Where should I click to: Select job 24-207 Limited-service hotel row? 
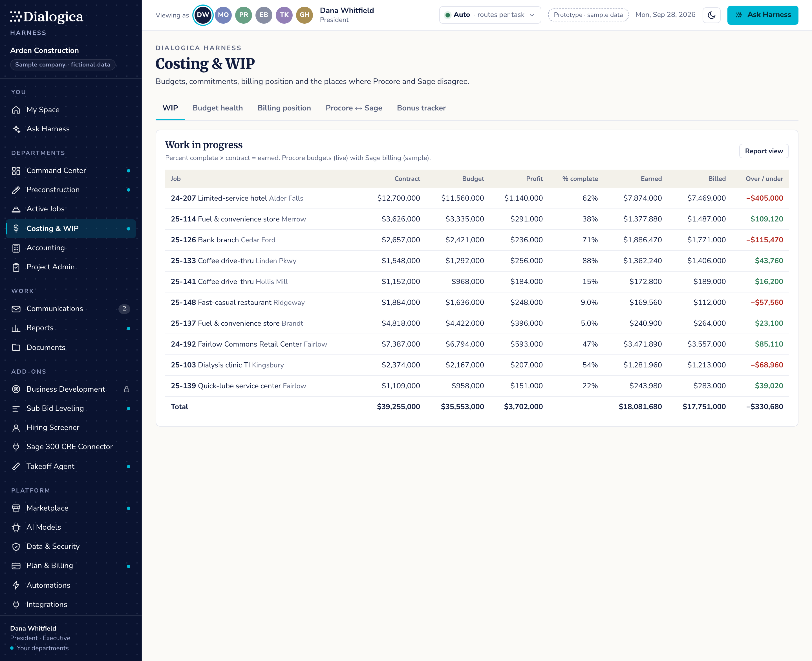(x=477, y=198)
